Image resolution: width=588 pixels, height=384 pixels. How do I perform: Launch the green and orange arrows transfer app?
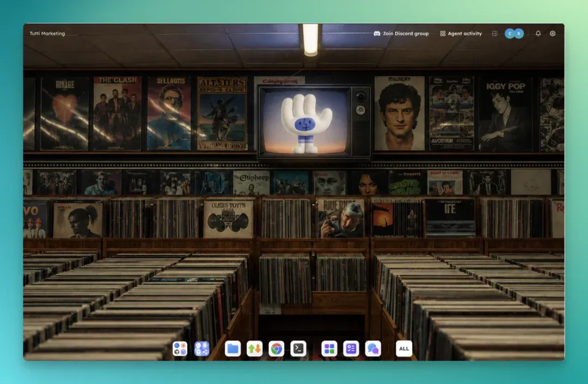(x=254, y=349)
